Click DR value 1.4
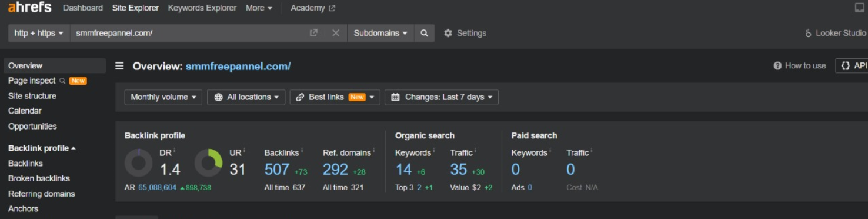The height and width of the screenshot is (219, 868). pos(170,170)
